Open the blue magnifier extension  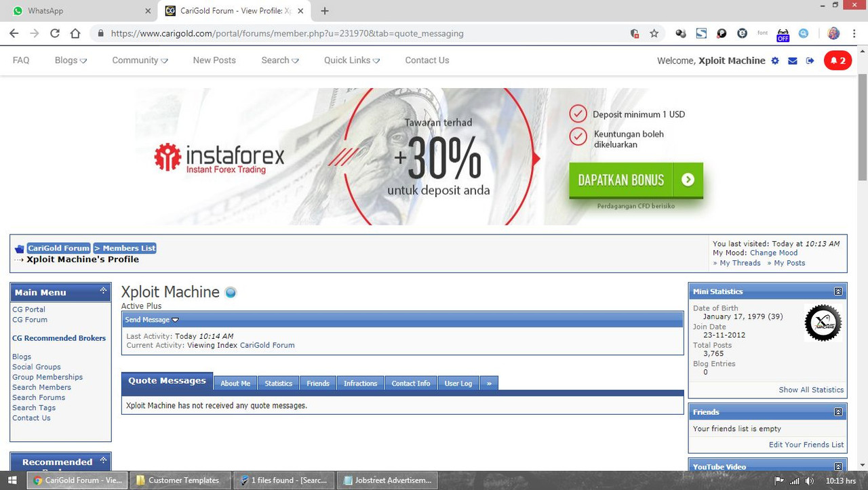click(803, 33)
